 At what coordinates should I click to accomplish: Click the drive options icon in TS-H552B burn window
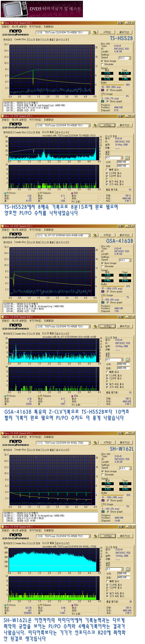[95, 32]
